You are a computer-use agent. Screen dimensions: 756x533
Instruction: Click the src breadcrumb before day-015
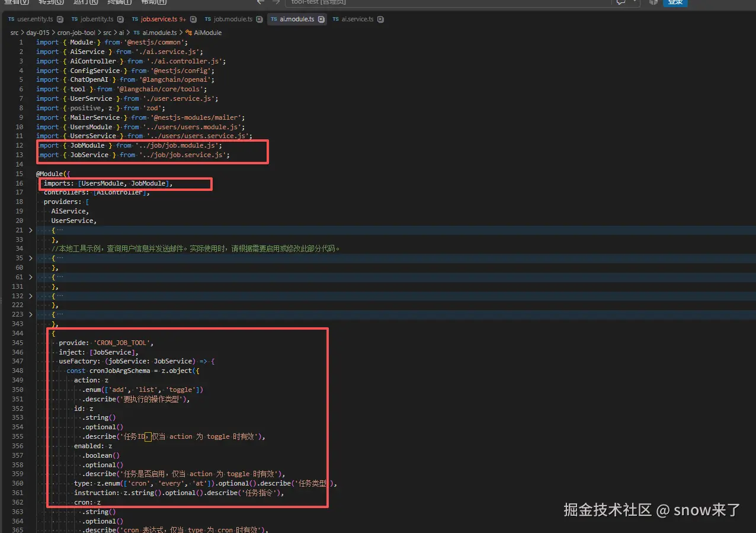(x=14, y=33)
